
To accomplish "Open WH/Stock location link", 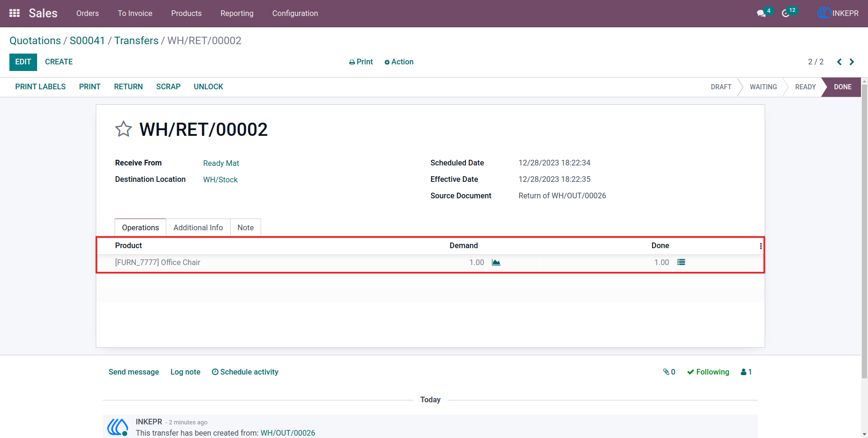I will coord(220,180).
